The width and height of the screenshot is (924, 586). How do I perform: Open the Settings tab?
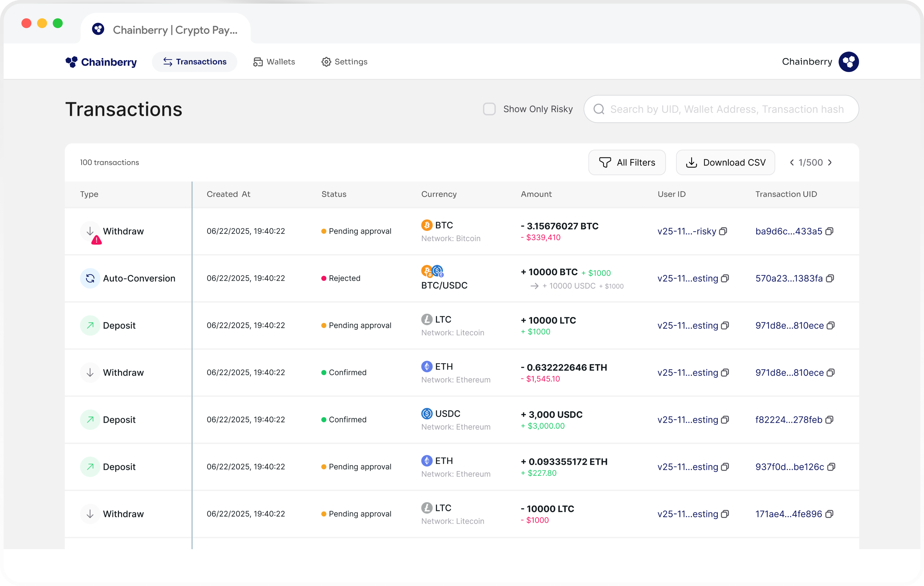(344, 62)
